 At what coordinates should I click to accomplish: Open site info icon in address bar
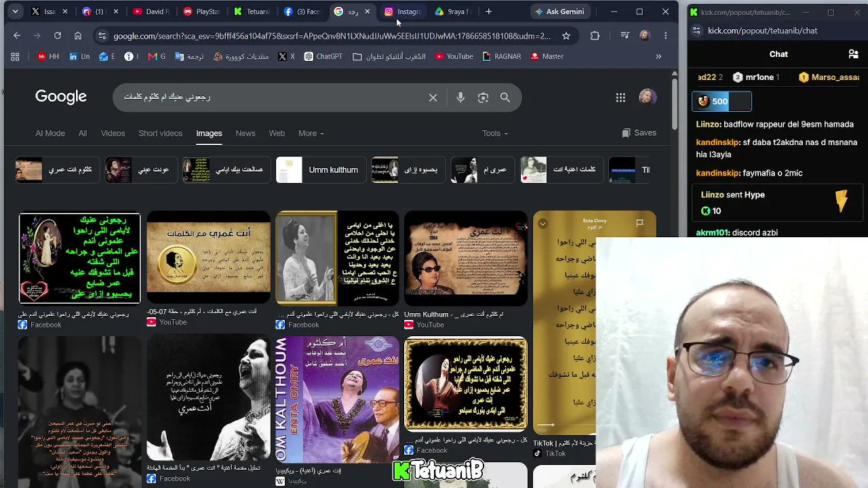(x=102, y=36)
